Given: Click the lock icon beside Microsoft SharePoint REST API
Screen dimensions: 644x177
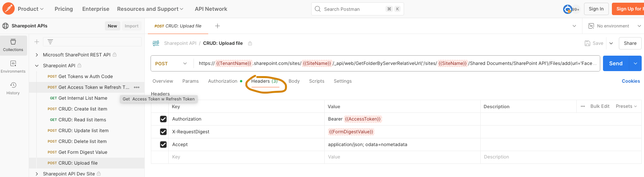Looking at the screenshot, I should (115, 55).
